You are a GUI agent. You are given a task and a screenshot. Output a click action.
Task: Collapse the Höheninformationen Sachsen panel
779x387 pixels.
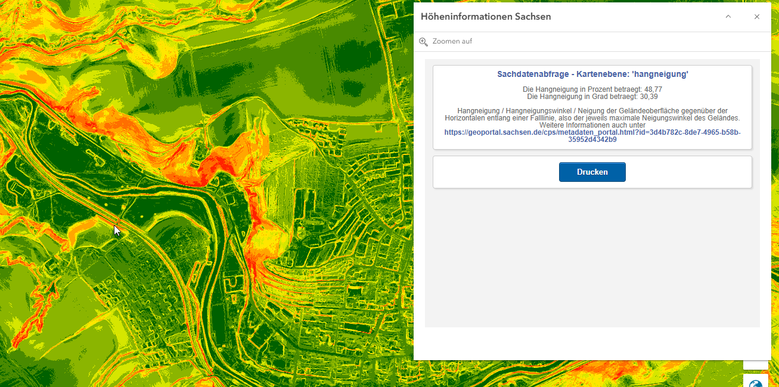[728, 17]
